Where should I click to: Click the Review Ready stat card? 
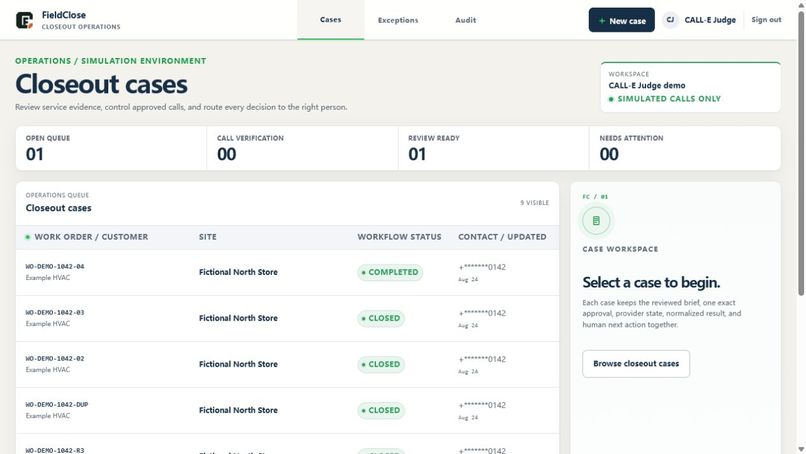[493, 148]
